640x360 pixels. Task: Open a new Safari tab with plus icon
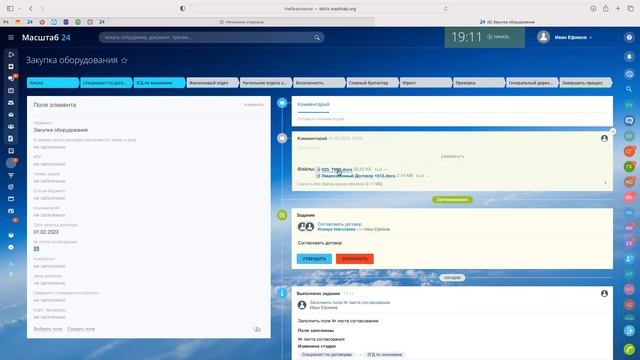click(618, 9)
